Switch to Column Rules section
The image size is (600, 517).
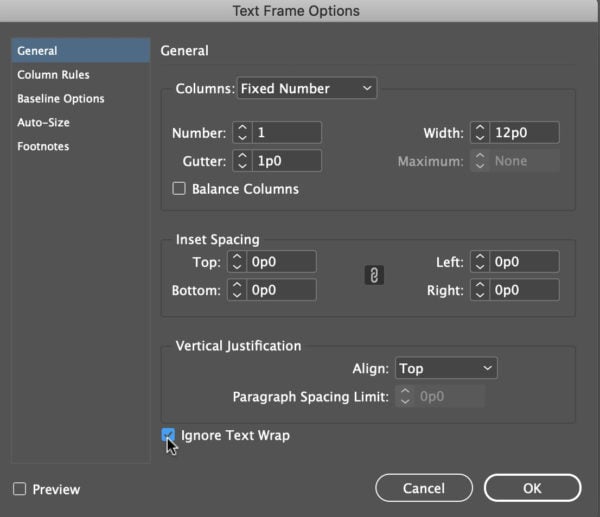point(53,75)
